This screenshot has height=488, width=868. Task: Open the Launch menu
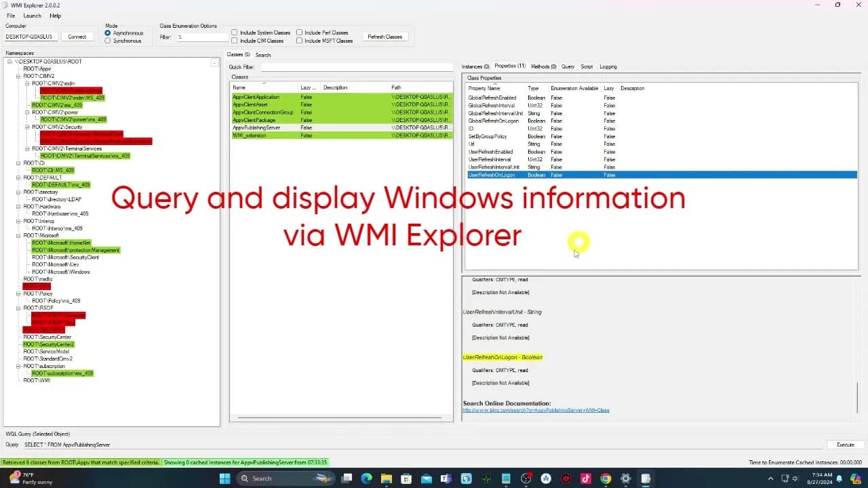click(33, 16)
